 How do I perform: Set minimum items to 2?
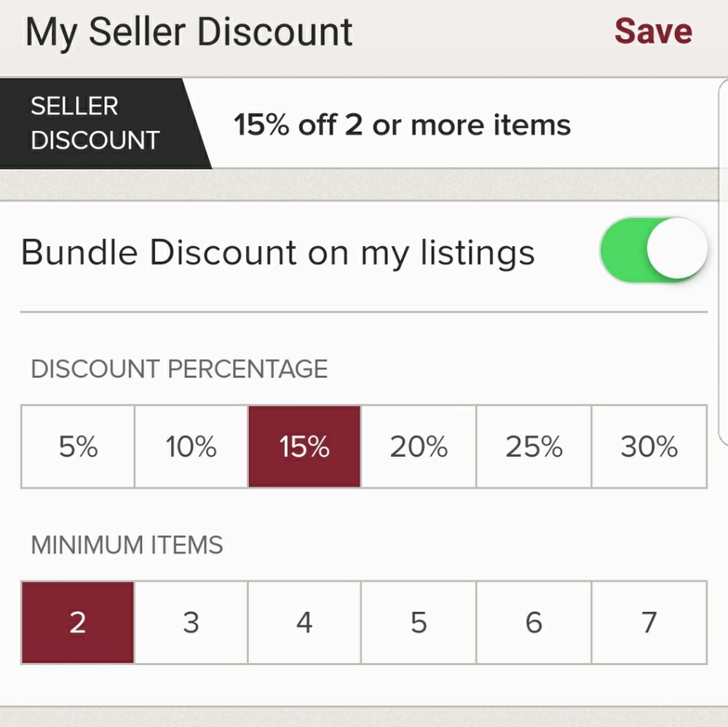tap(78, 623)
